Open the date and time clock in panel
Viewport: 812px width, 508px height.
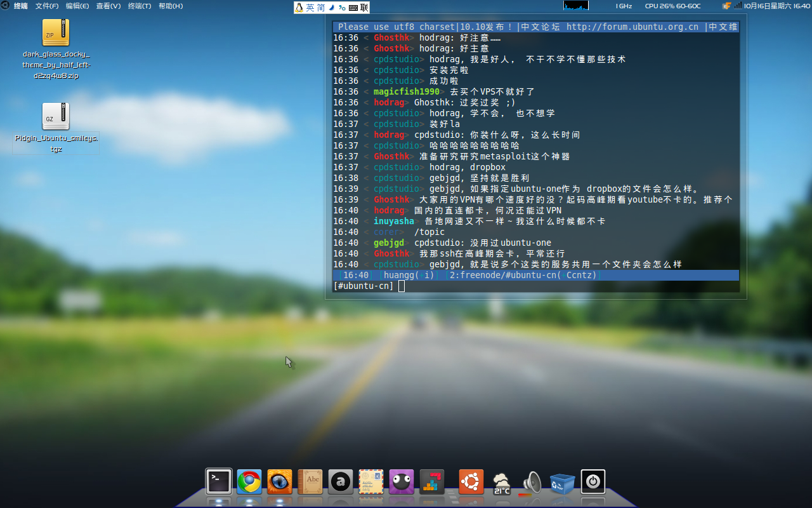pos(777,6)
